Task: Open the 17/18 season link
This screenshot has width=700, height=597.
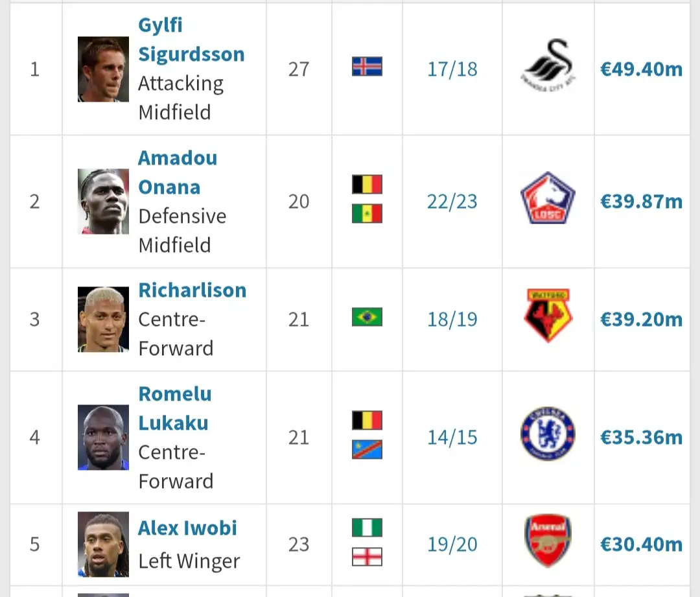Action: click(x=452, y=69)
